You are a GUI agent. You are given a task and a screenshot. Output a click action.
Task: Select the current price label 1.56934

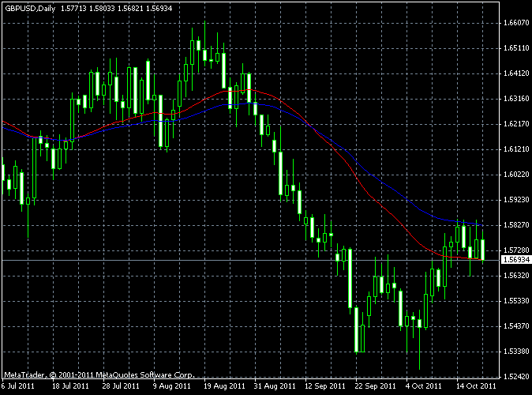tap(515, 260)
